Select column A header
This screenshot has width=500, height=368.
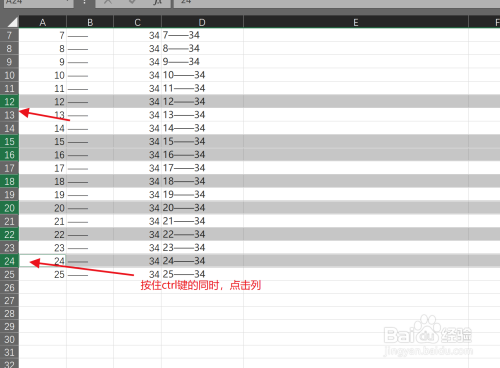coord(43,22)
